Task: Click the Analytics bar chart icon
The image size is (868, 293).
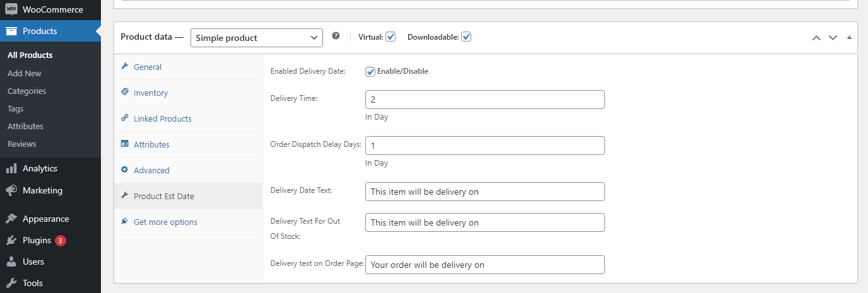Action: point(11,168)
